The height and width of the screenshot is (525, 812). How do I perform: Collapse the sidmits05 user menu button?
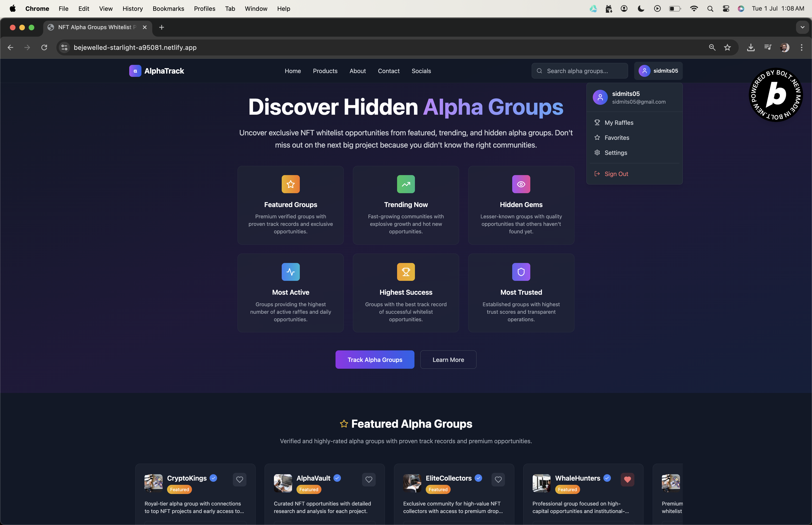pyautogui.click(x=658, y=71)
